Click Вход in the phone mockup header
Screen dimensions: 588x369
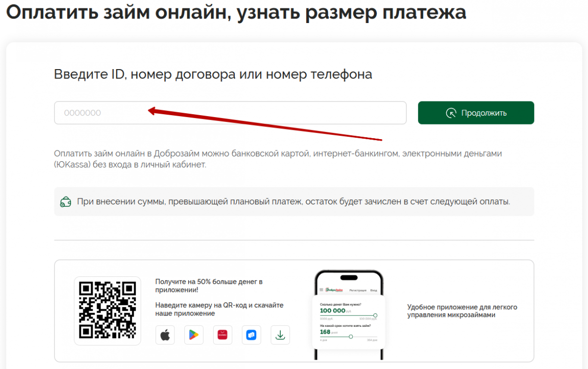(x=374, y=290)
